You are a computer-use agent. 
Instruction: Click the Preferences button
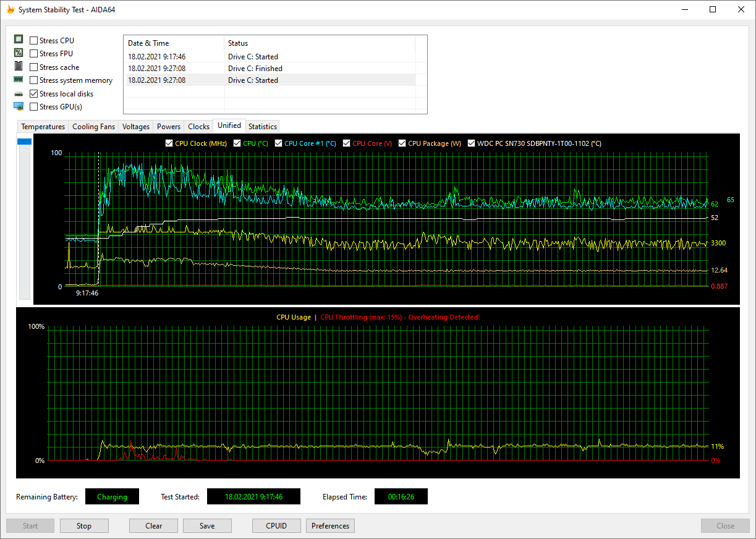330,526
